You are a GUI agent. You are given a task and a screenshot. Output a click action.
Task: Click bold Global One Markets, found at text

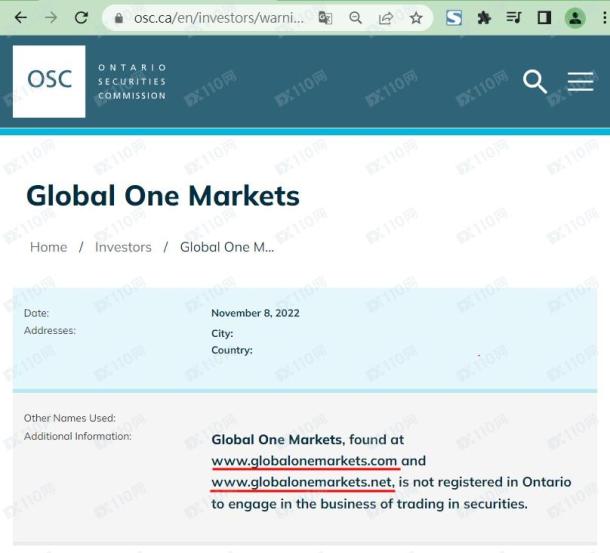pos(307,440)
